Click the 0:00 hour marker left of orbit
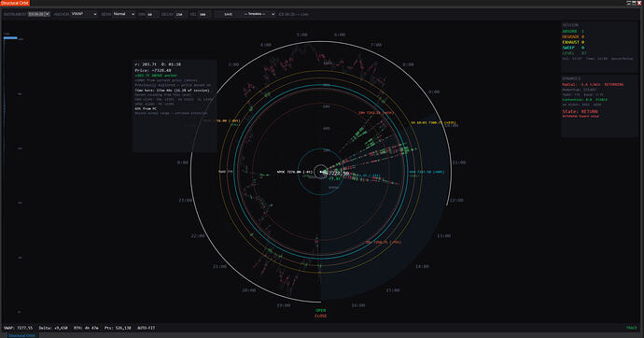The image size is (644, 338). 183,162
